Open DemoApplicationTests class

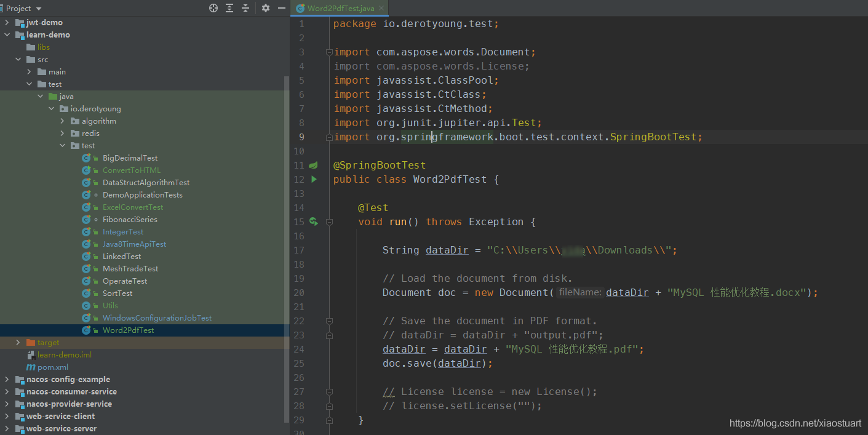coord(143,195)
